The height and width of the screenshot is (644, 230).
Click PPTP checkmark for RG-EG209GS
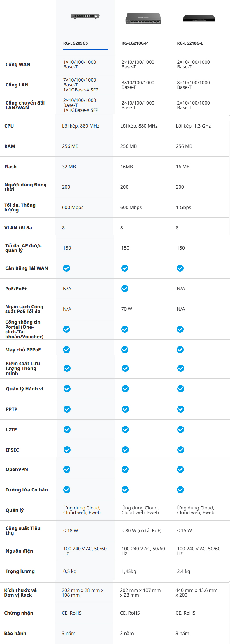tap(67, 409)
